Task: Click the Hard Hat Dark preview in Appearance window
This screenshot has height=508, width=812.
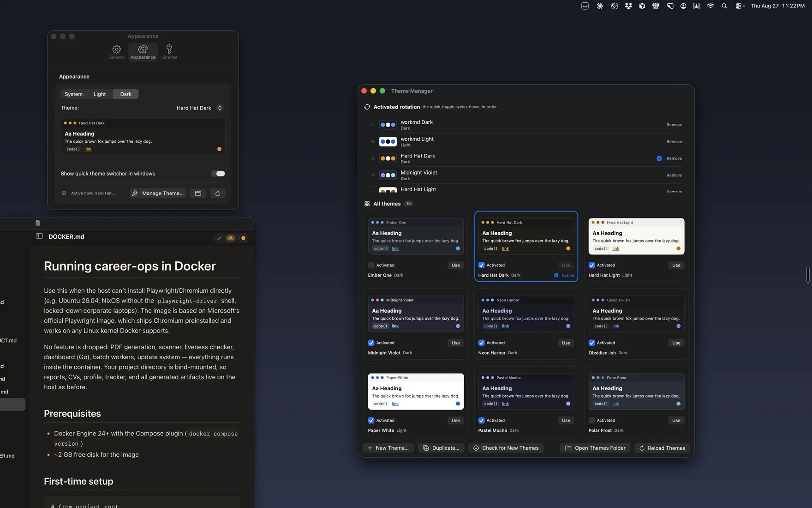Action: tap(143, 137)
